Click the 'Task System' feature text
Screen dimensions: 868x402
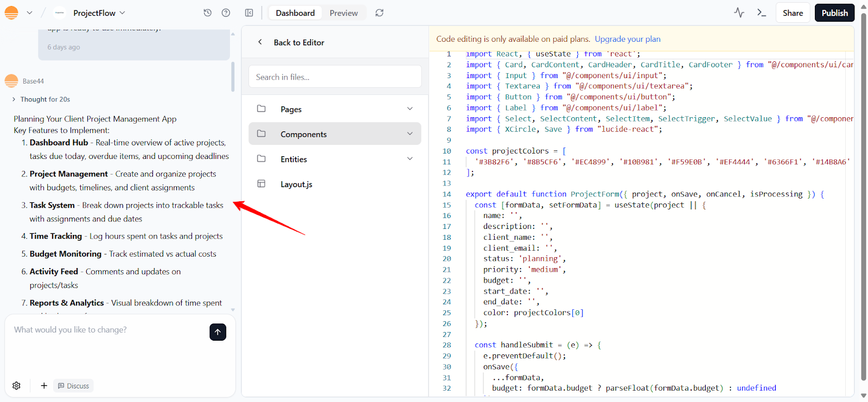[x=52, y=205]
